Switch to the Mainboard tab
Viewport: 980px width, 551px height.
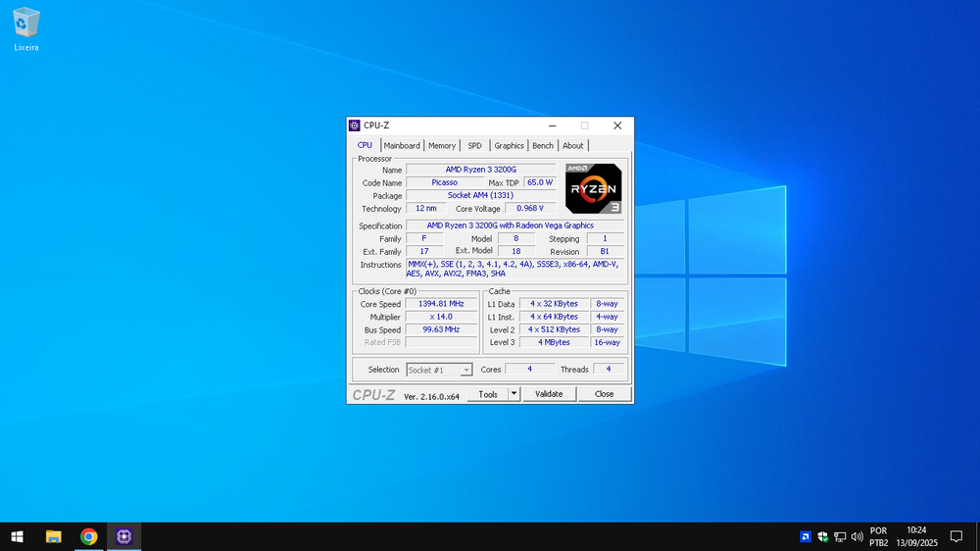tap(402, 146)
